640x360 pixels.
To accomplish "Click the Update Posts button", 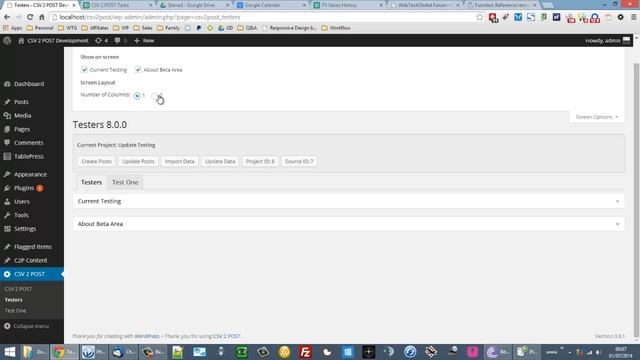I will point(138,161).
